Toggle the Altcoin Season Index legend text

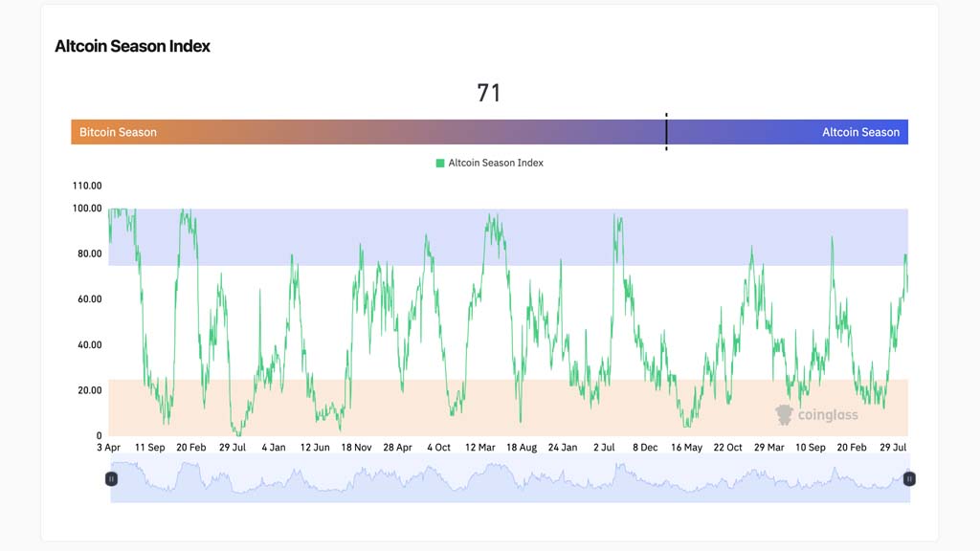pos(496,164)
